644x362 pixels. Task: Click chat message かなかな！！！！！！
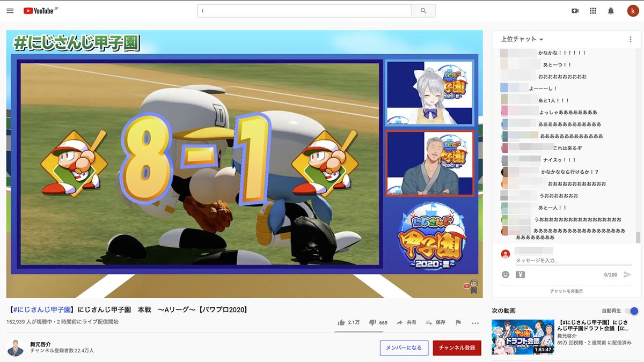click(562, 53)
